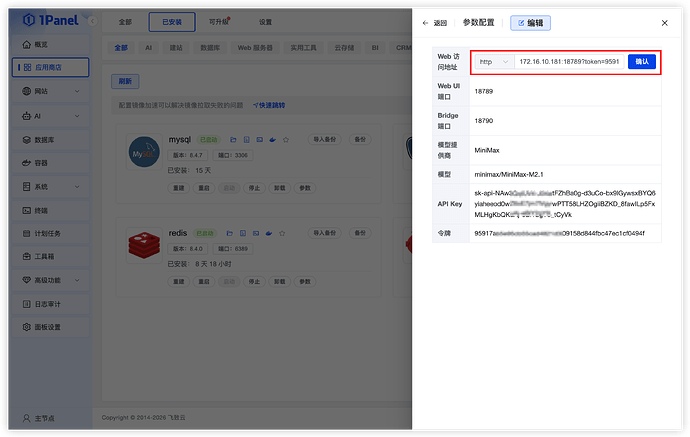Open the http protocol dropdown
The width and height of the screenshot is (690, 437).
click(x=493, y=62)
